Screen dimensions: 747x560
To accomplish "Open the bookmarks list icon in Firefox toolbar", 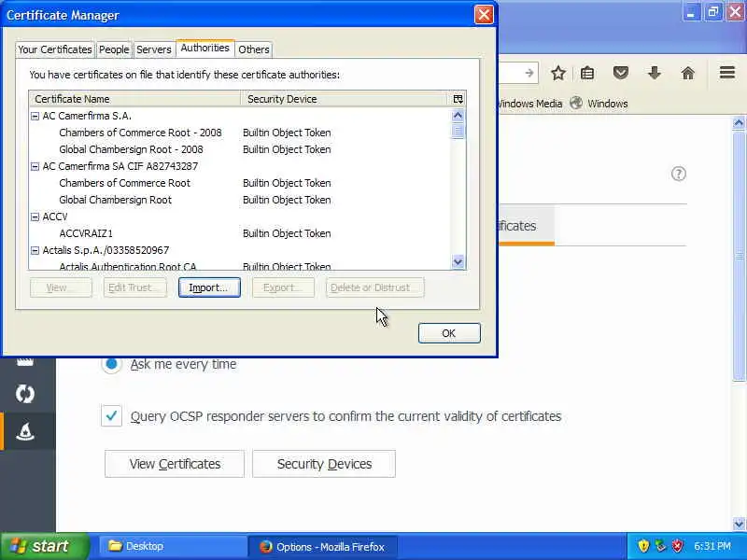I will 587,74.
